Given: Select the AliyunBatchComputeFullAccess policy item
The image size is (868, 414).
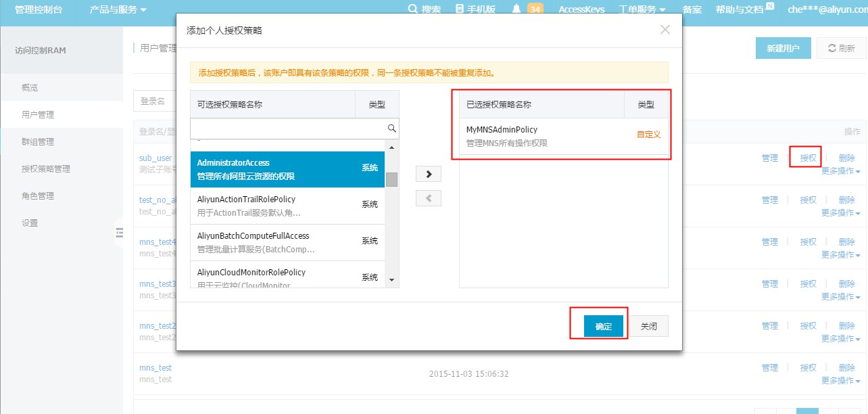Looking at the screenshot, I should (x=287, y=243).
